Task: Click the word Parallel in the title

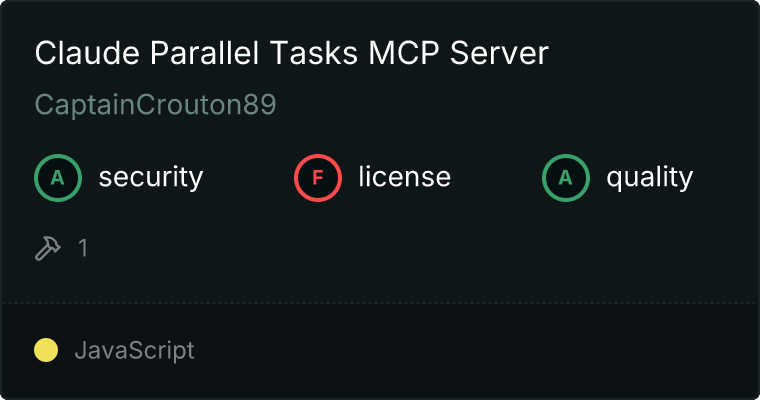Action: 205,52
